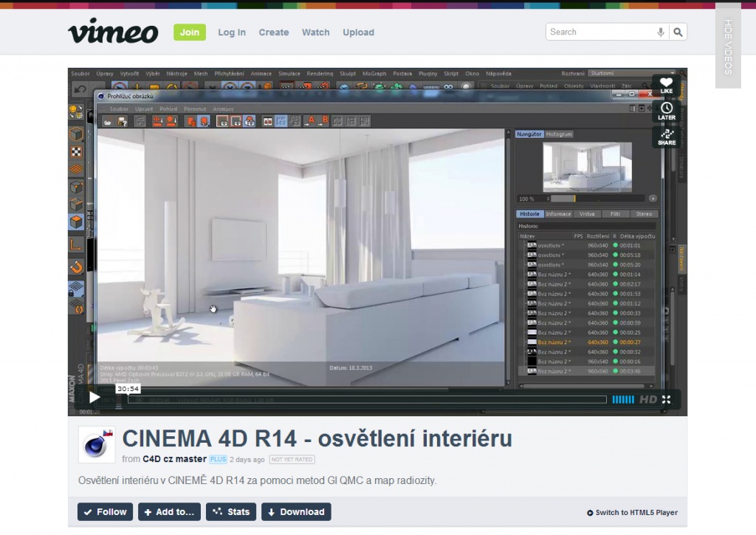Click the navigator zoom slider in the video
756x535 pixels.
(598, 199)
